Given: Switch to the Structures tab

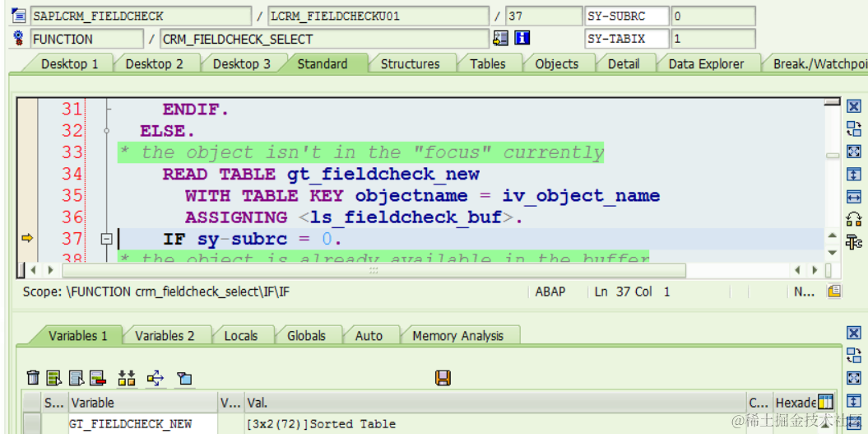Looking at the screenshot, I should point(411,63).
